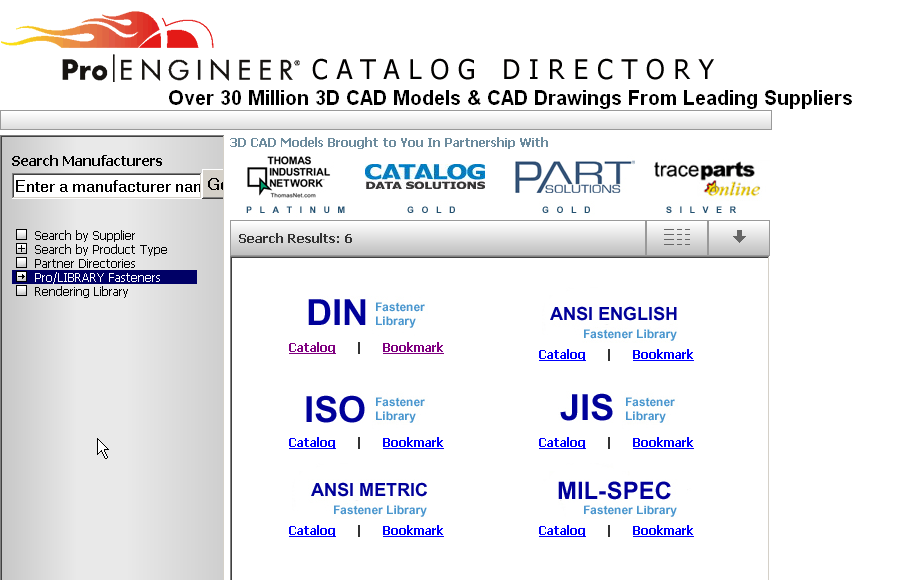This screenshot has width=897, height=580.
Task: Select Rendering Library tree item
Action: click(x=81, y=291)
